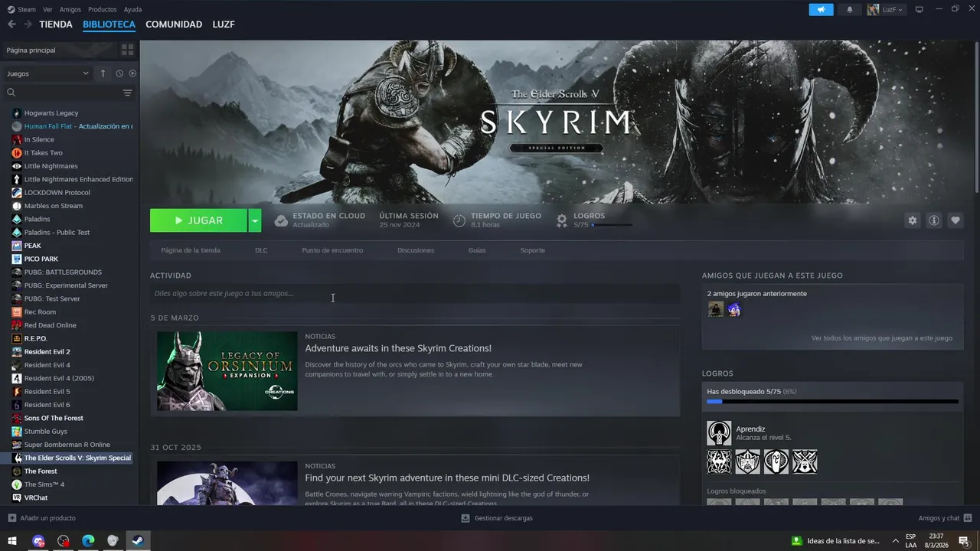Click the Has desbloqueado 5/75 progress bar

click(832, 401)
